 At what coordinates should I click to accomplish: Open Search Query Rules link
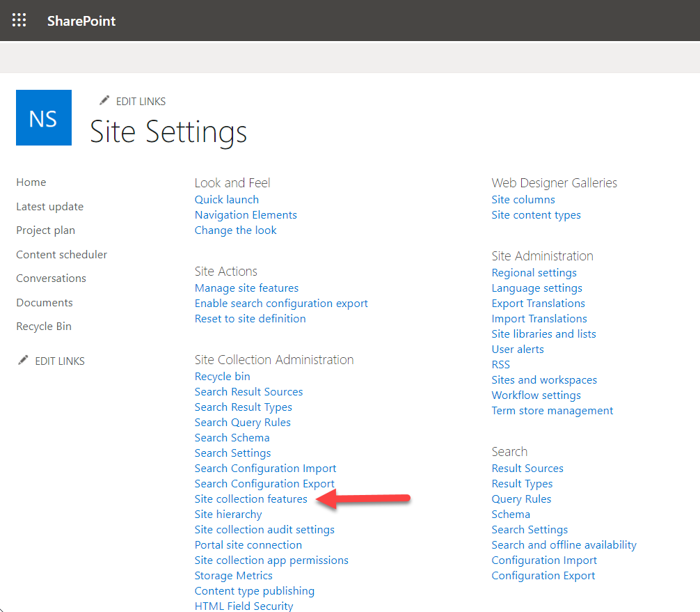pos(242,423)
